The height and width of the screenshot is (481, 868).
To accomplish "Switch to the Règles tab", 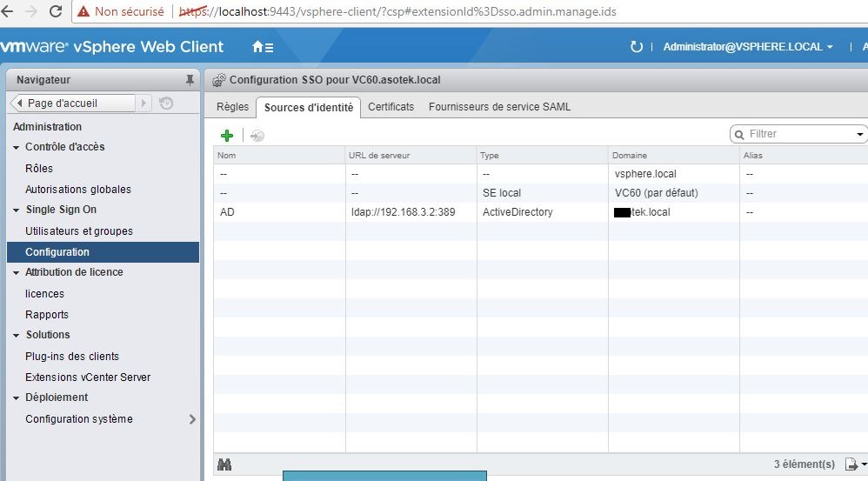I will pyautogui.click(x=232, y=107).
